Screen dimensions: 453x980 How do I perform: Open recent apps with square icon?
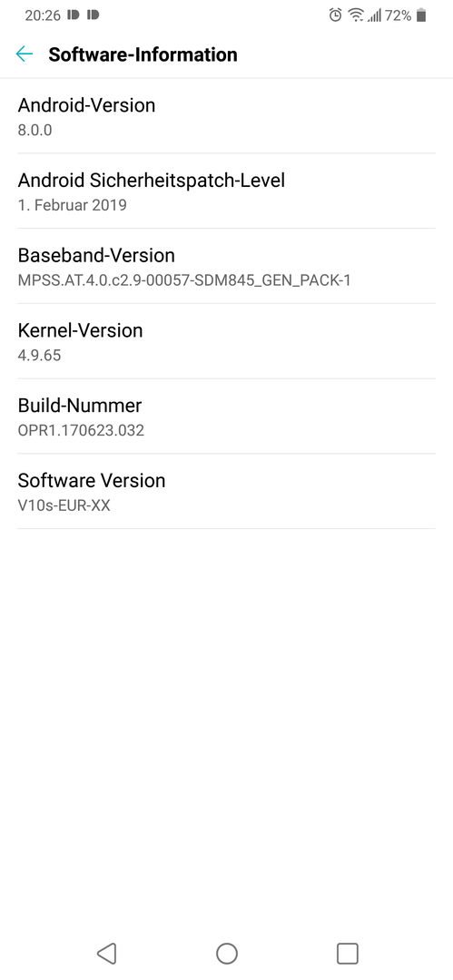[x=348, y=953]
